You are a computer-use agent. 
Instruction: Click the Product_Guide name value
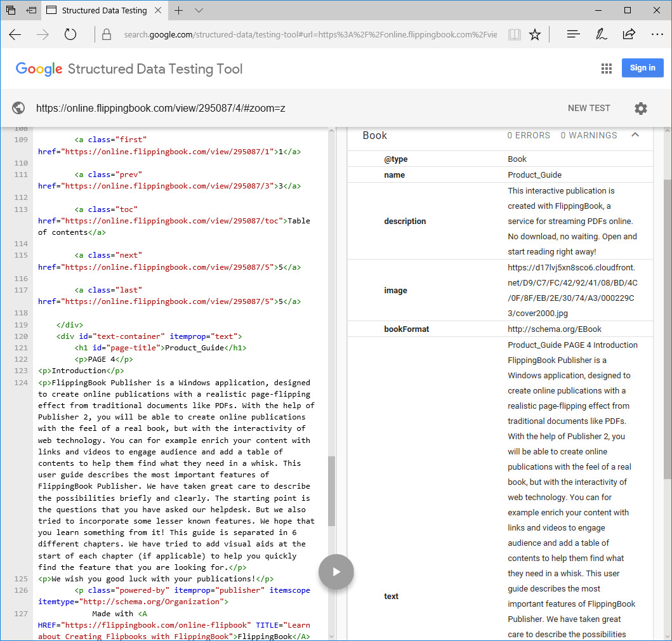point(534,175)
